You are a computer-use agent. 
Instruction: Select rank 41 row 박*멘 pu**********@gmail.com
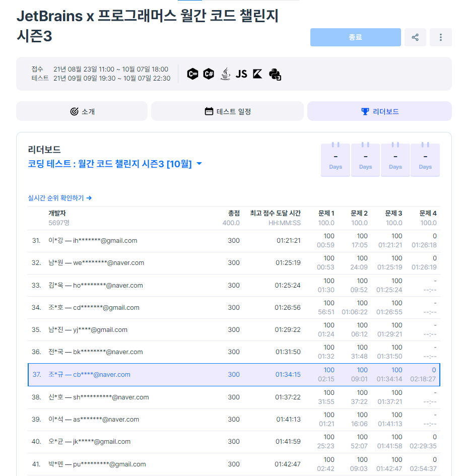(x=234, y=464)
